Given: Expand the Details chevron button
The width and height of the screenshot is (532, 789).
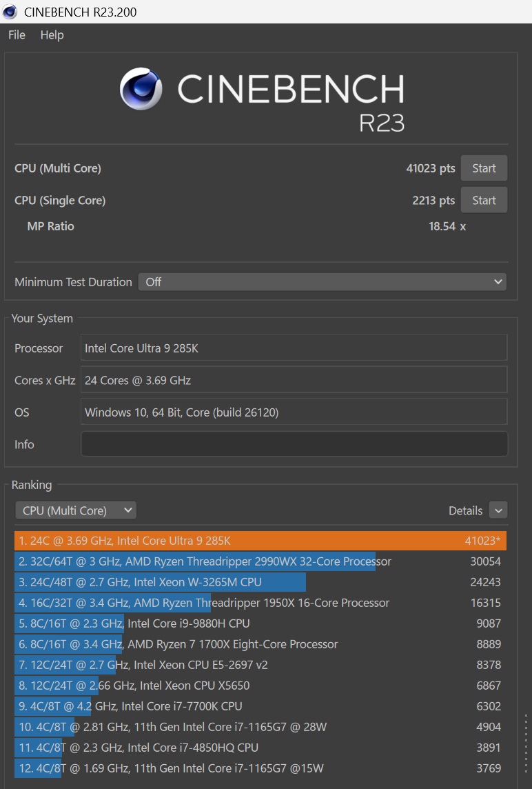Looking at the screenshot, I should (x=498, y=510).
